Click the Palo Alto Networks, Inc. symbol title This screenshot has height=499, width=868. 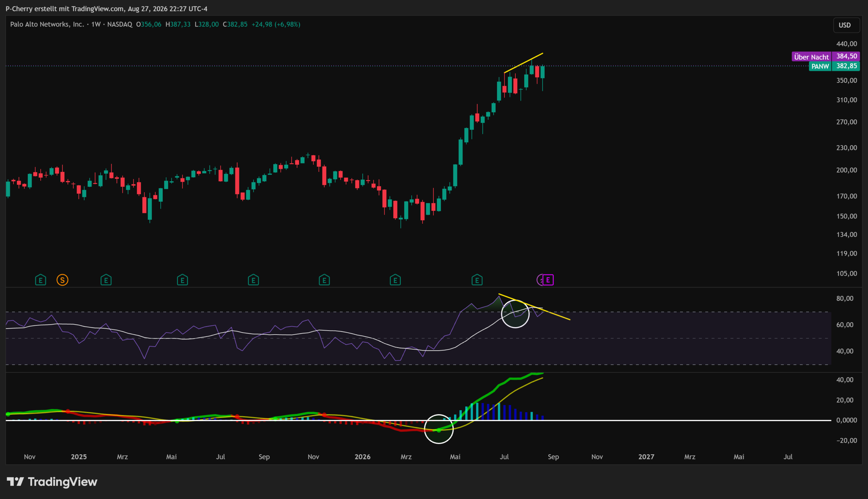(47, 24)
